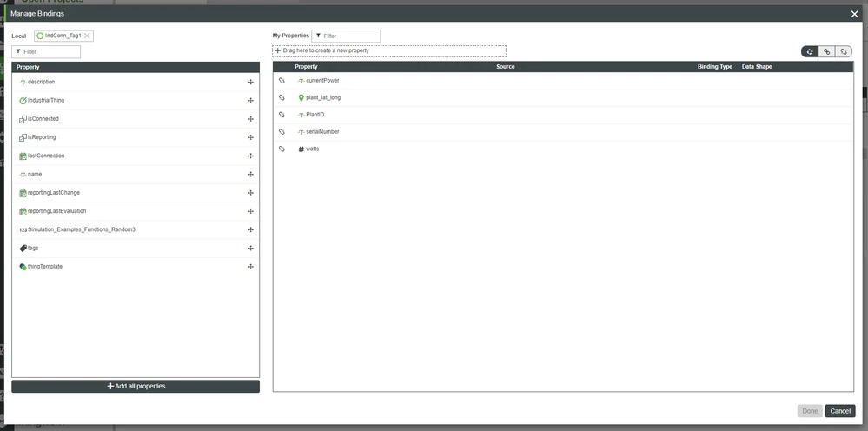Click the thing icon next to IndustrialThing
Screen dimensions: 868x431
[x=23, y=101]
